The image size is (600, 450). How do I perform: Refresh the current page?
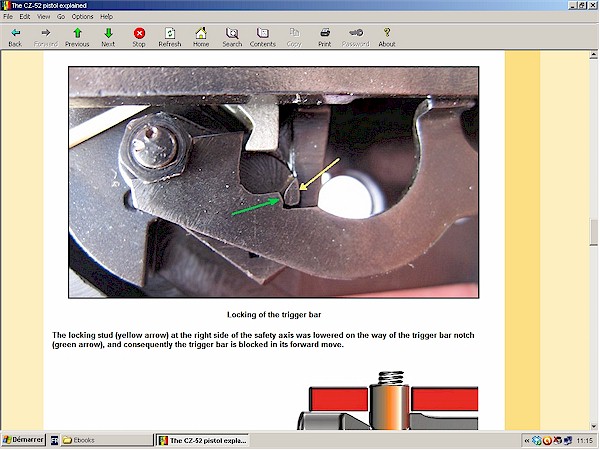(x=170, y=37)
